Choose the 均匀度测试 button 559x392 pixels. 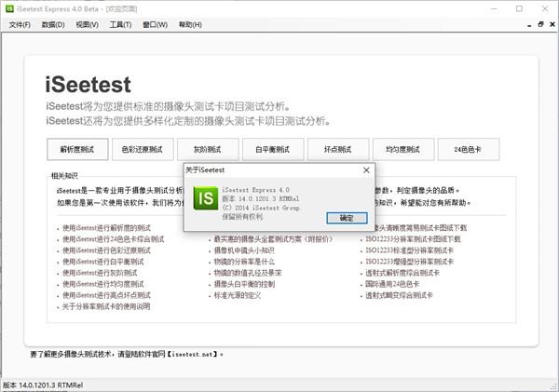tap(403, 149)
